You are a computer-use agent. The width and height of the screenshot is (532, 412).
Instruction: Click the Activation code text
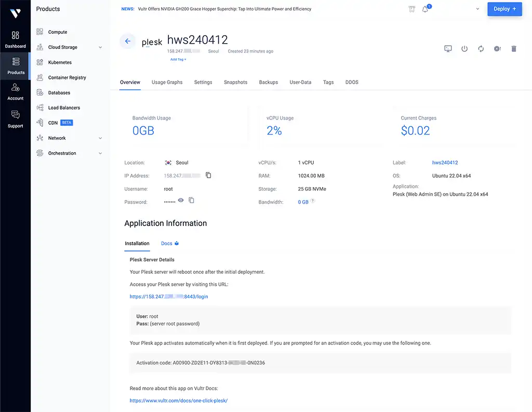(x=201, y=363)
